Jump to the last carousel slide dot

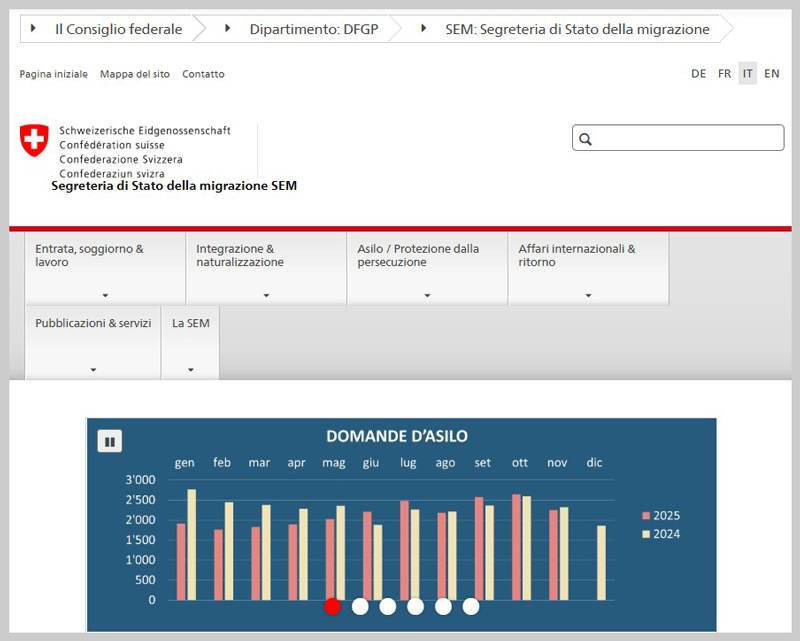(x=471, y=606)
